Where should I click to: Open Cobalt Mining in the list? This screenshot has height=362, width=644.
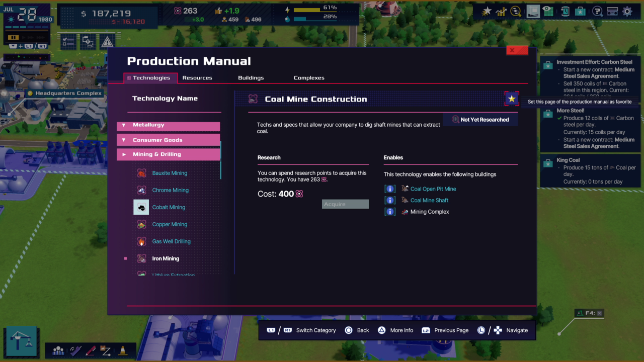coord(169,207)
